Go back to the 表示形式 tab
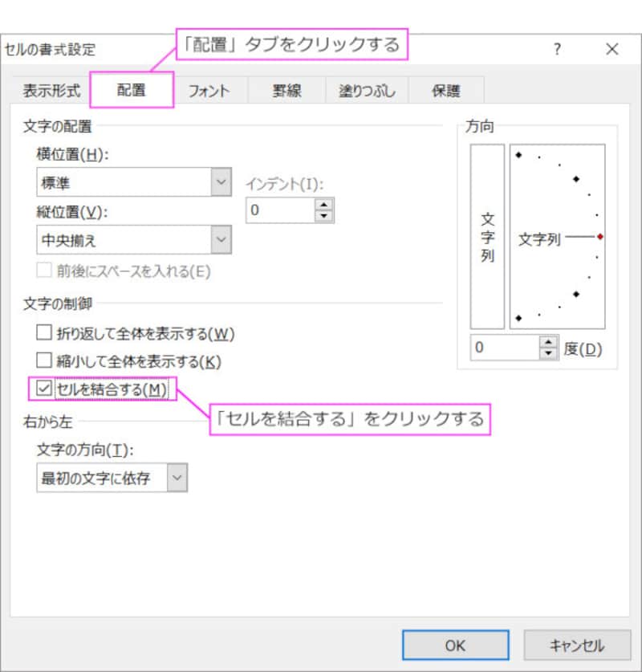Screen dimensions: 642x672 pyautogui.click(x=51, y=91)
